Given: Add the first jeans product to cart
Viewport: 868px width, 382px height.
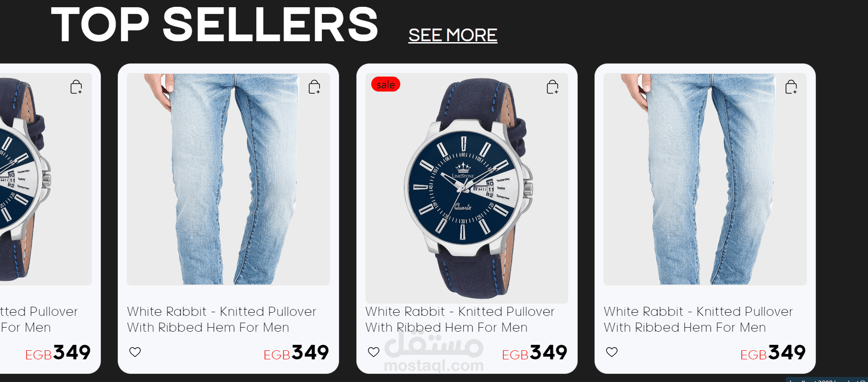Looking at the screenshot, I should point(314,87).
